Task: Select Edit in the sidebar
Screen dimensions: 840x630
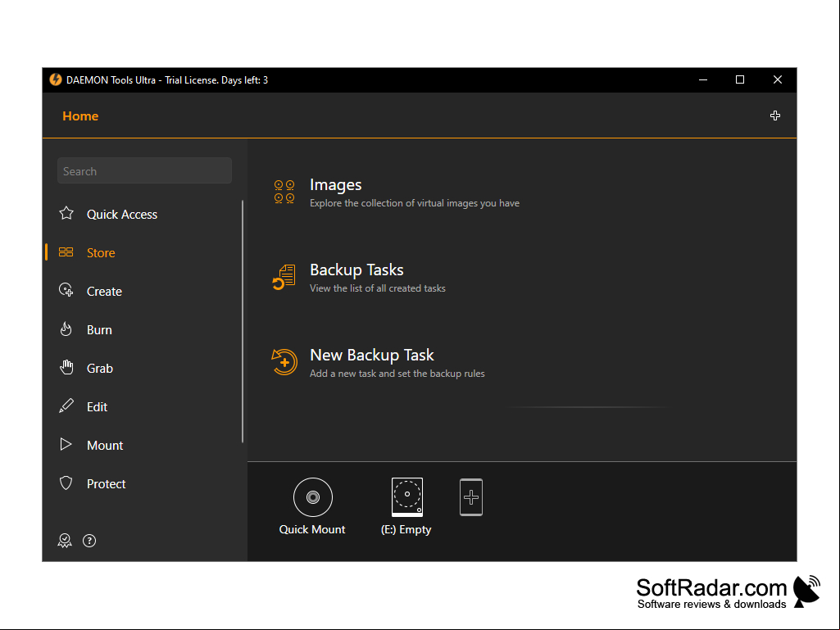Action: tap(97, 407)
